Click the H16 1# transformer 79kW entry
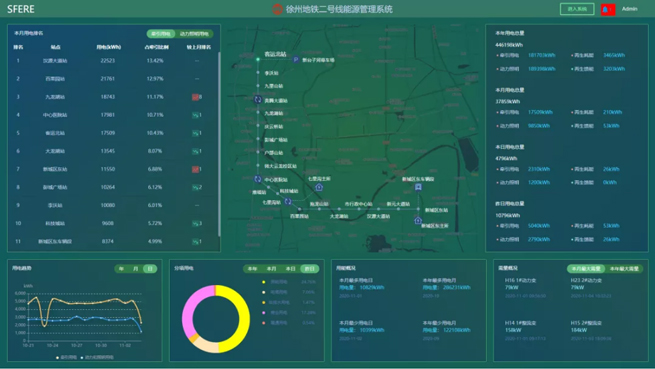Viewport: 655px width, 369px height. point(526,288)
